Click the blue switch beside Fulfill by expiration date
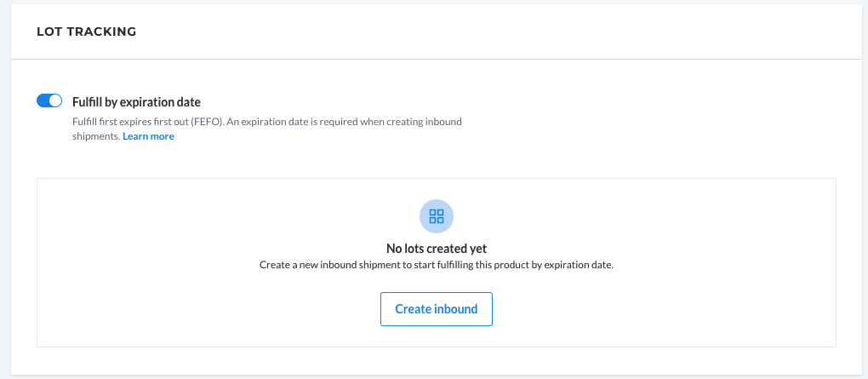The width and height of the screenshot is (868, 379). coord(49,100)
